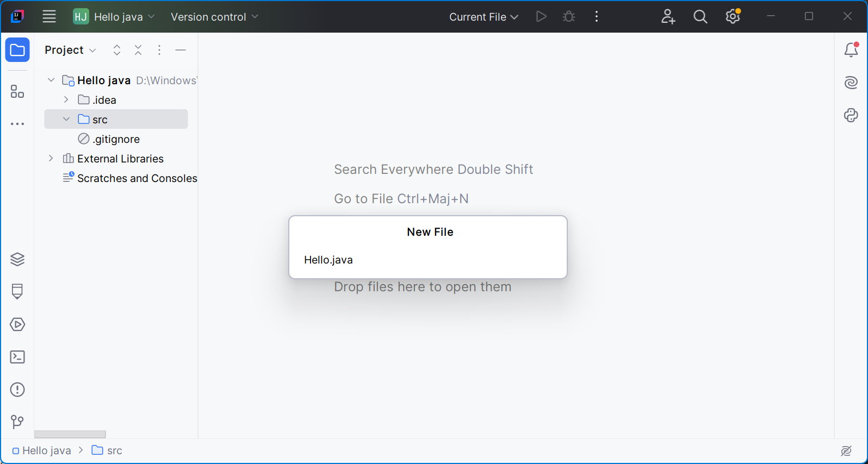
Task: Open the Notifications bell icon
Action: tap(851, 50)
